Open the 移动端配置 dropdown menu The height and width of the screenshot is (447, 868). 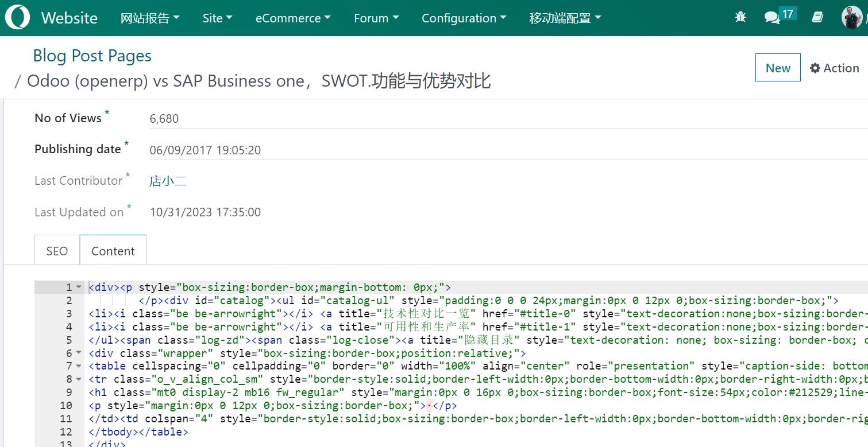565,18
